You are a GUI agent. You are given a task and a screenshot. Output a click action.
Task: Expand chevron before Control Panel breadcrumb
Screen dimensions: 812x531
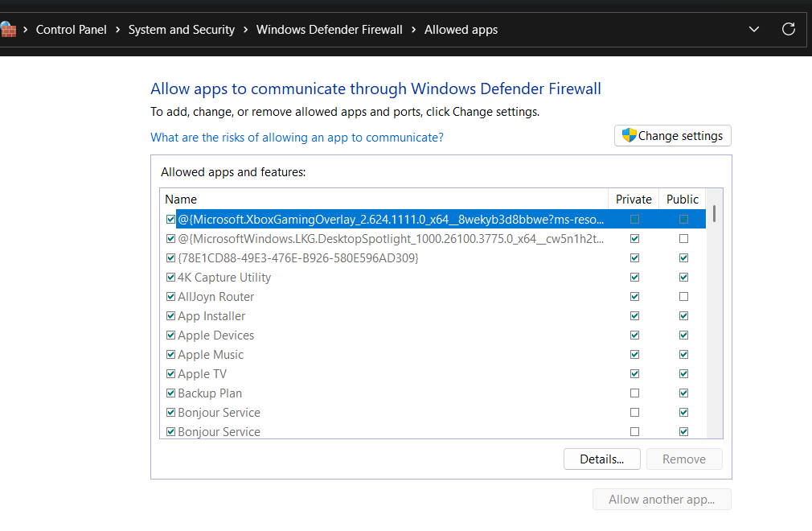(x=26, y=30)
